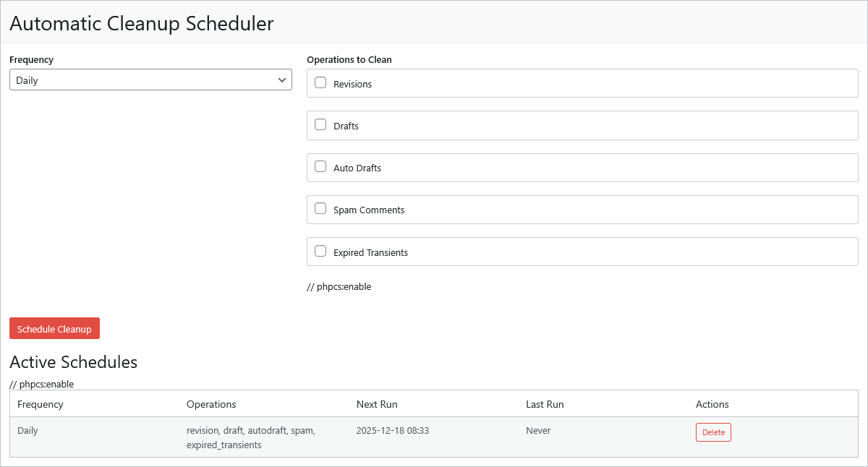Click the Never value under Last Run

pos(538,431)
